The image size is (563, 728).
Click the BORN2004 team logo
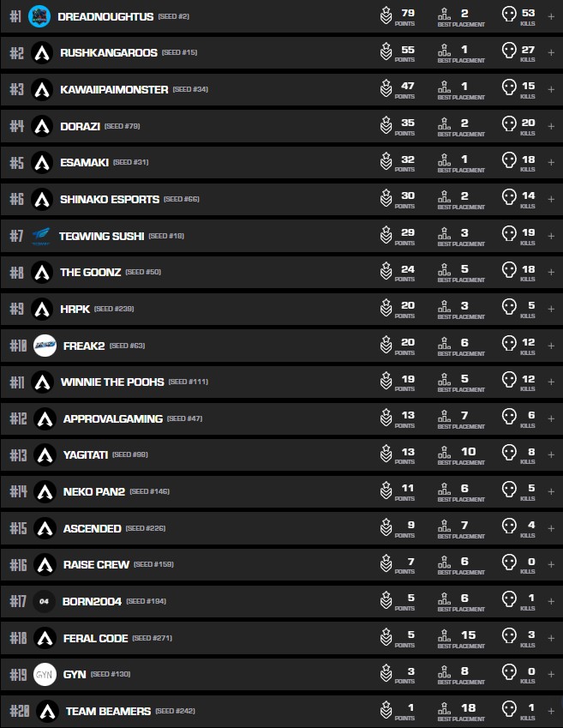coord(45,601)
